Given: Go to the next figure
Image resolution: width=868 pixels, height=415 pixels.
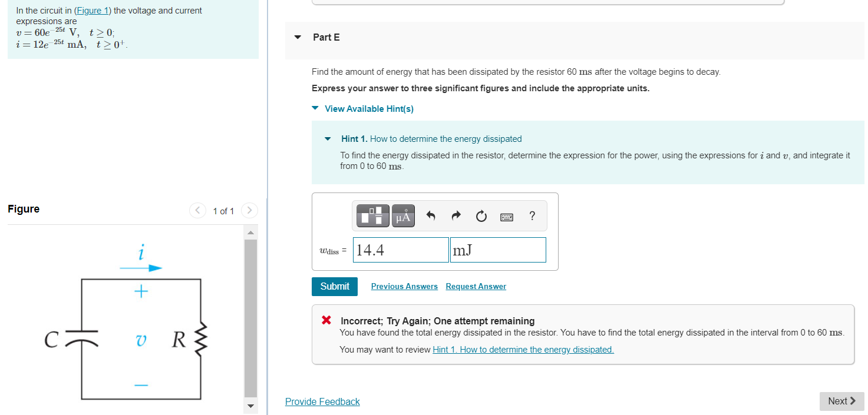Looking at the screenshot, I should [x=250, y=210].
